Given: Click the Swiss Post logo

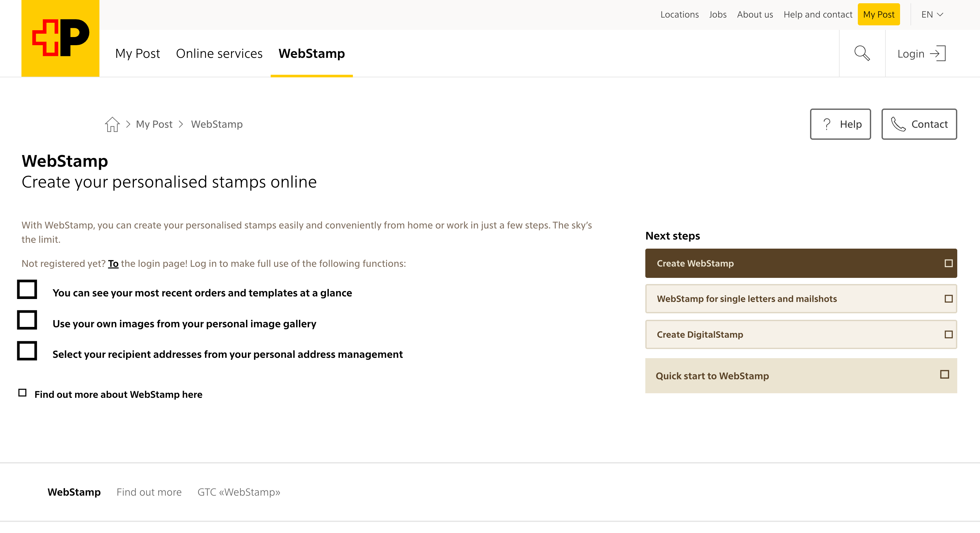Looking at the screenshot, I should tap(60, 38).
